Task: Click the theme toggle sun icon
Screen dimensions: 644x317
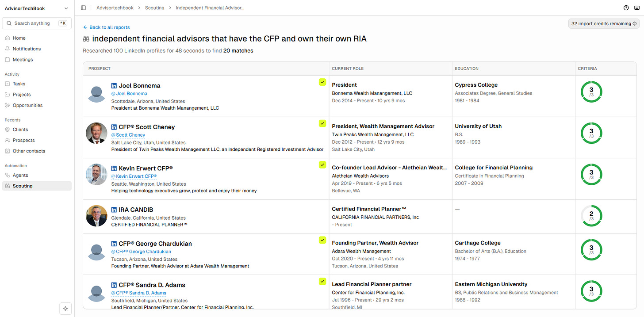Action: pos(65,309)
